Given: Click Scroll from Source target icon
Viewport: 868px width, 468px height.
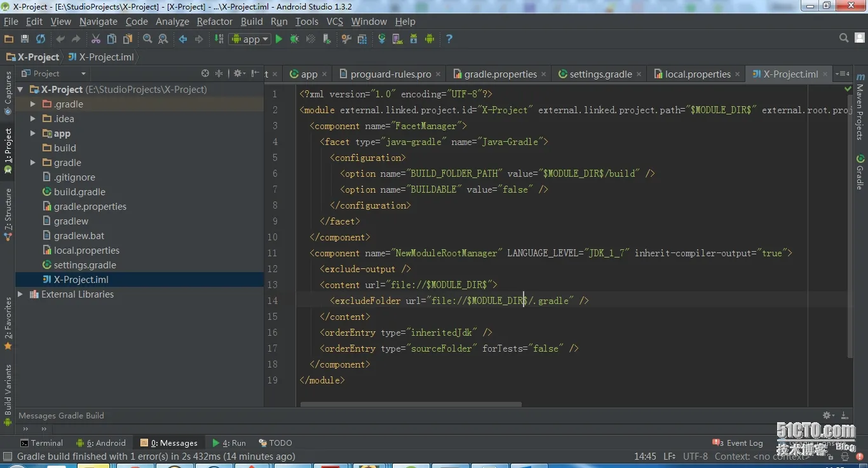Looking at the screenshot, I should coord(205,74).
